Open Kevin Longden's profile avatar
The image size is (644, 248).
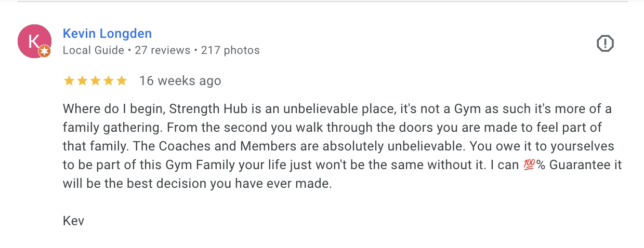33,41
